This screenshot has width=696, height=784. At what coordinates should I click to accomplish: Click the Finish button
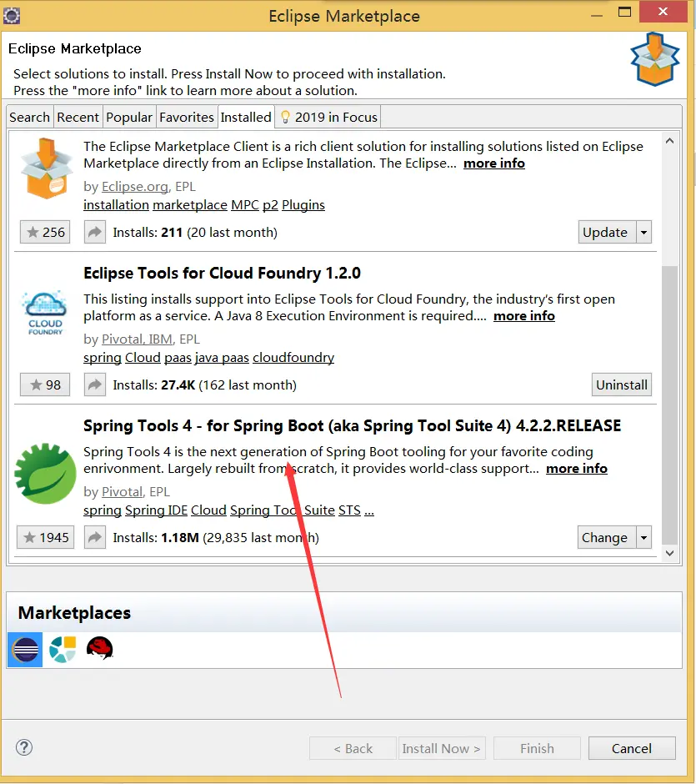coord(537,748)
